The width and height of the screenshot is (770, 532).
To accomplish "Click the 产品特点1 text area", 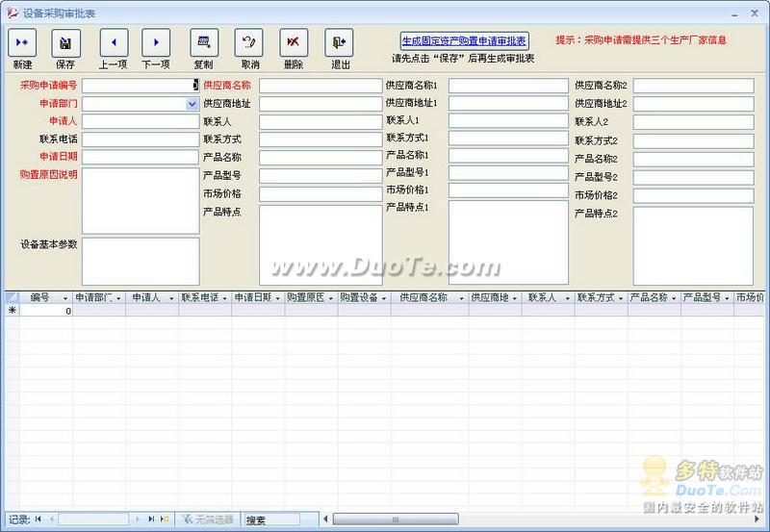I will pyautogui.click(x=508, y=242).
